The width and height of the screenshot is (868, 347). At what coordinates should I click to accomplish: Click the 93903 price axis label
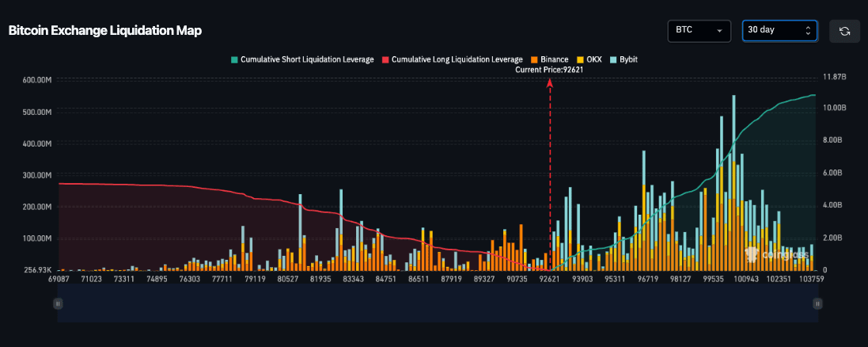click(583, 280)
